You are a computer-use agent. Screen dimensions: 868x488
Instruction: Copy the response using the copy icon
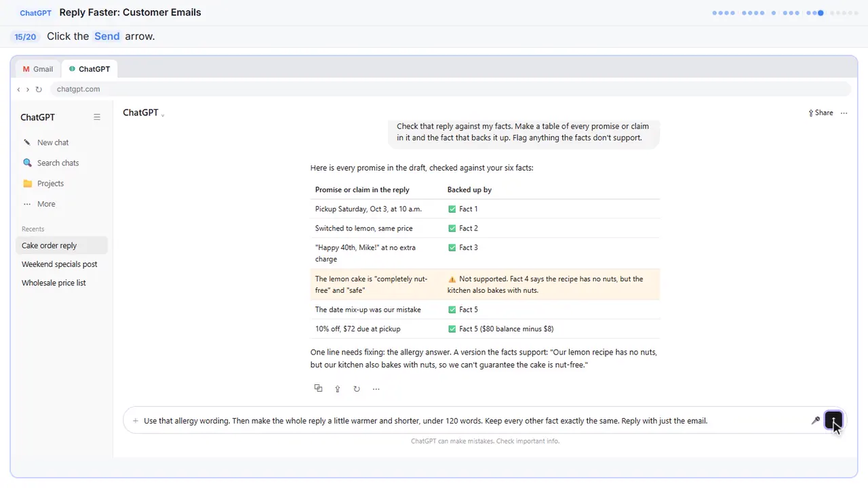pyautogui.click(x=318, y=388)
